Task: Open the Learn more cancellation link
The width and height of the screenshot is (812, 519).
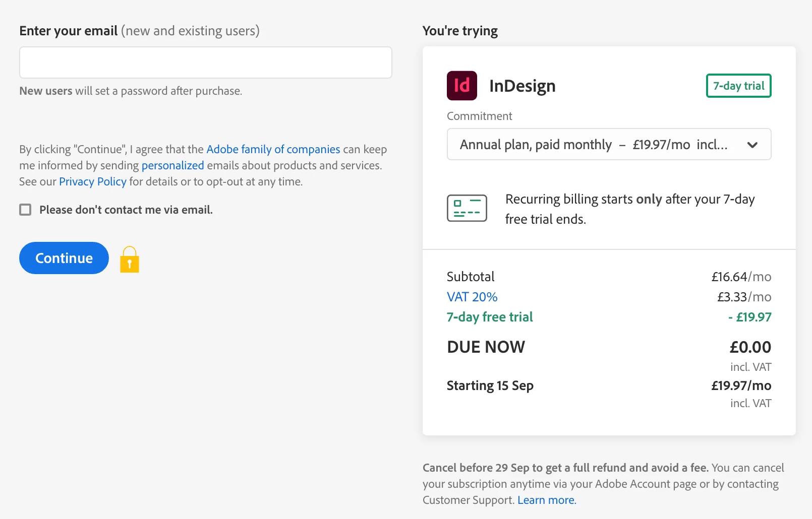Action: pyautogui.click(x=546, y=500)
